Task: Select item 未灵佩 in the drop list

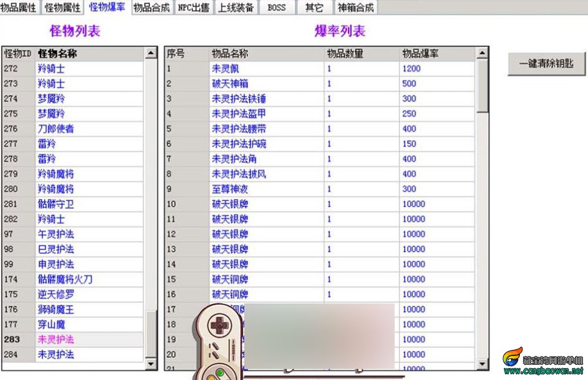Action: tap(226, 68)
